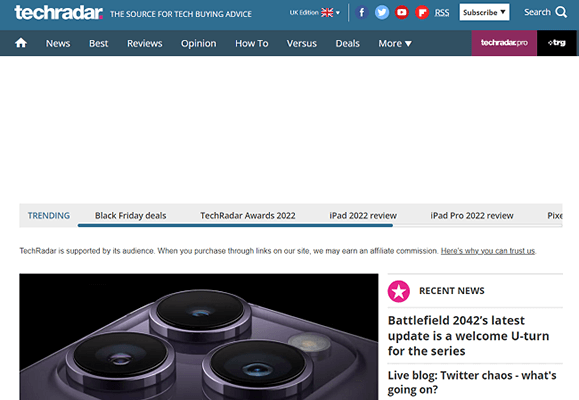Open the Versus menu
Viewport: 579px width, 400px height.
point(302,44)
